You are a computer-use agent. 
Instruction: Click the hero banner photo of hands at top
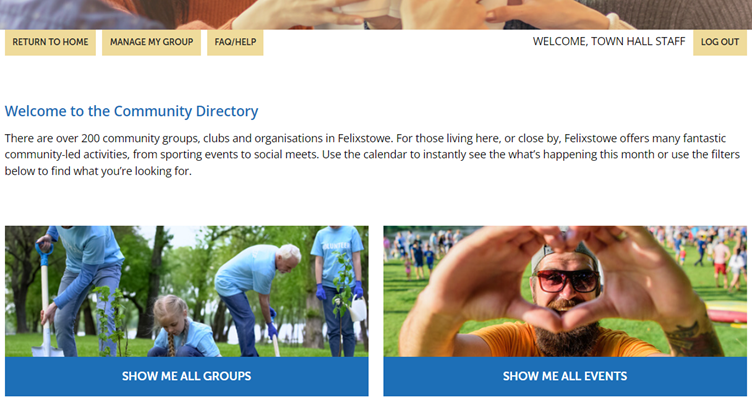[x=376, y=14]
